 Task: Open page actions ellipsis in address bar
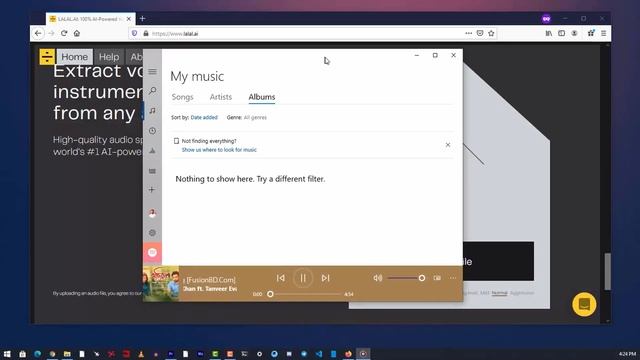(469, 33)
